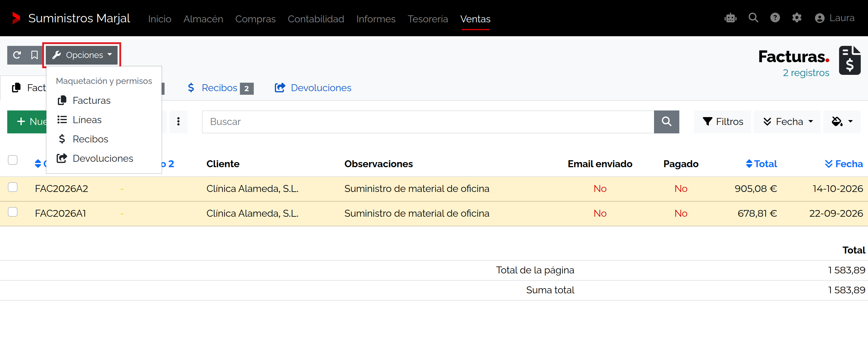868x338 pixels.
Task: Sort the table by Total column
Action: click(762, 164)
